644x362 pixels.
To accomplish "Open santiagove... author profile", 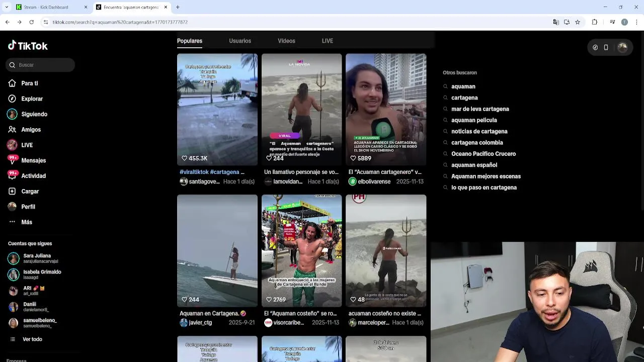I will point(200,182).
